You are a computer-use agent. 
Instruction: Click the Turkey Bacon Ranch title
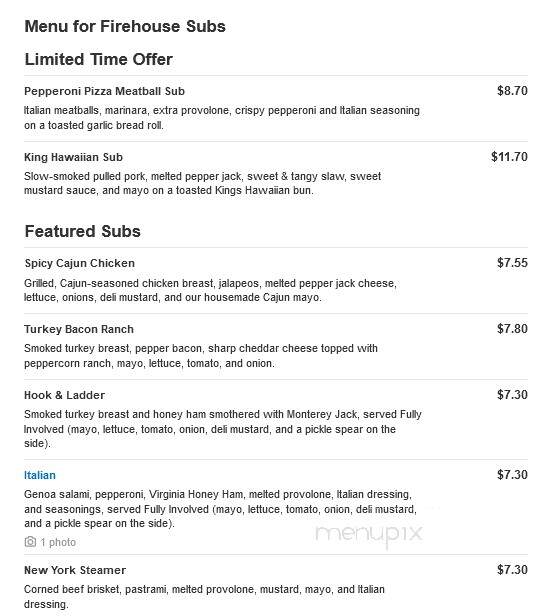79,329
